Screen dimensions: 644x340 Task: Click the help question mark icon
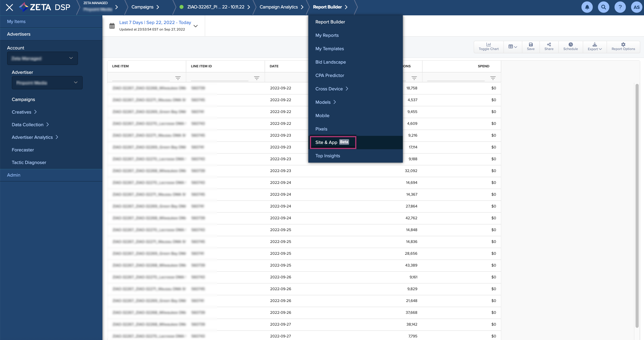[620, 7]
